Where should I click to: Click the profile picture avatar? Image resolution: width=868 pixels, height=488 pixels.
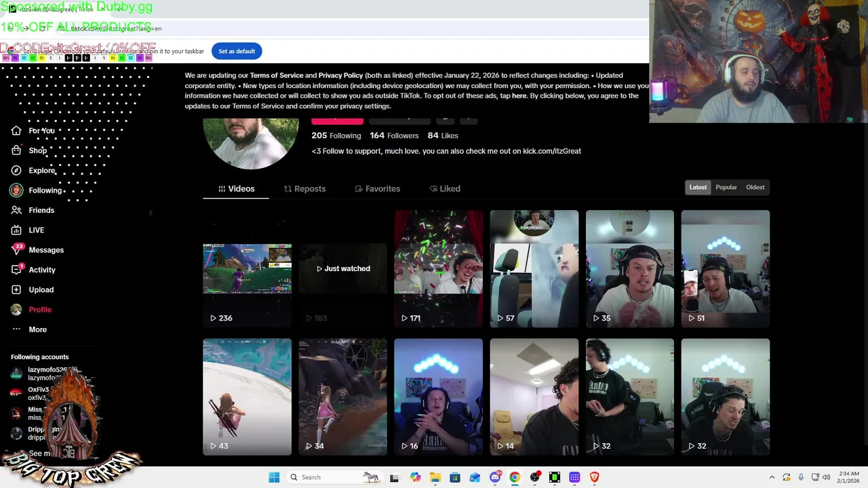[x=251, y=142]
